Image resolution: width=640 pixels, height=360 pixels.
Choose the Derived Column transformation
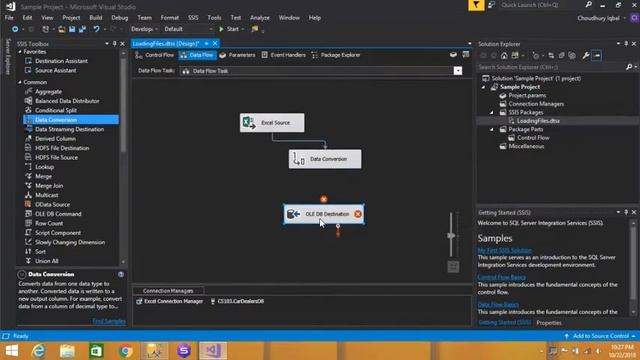[55, 138]
